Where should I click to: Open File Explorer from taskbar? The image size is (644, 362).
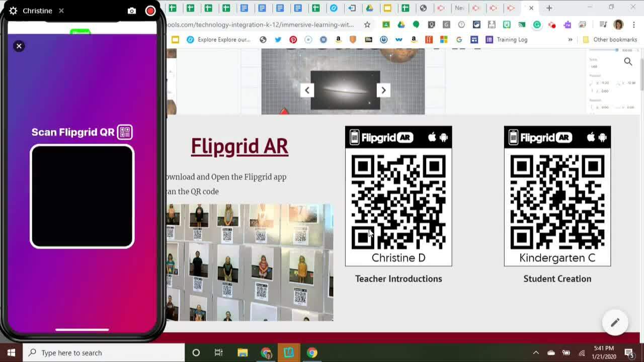243,352
